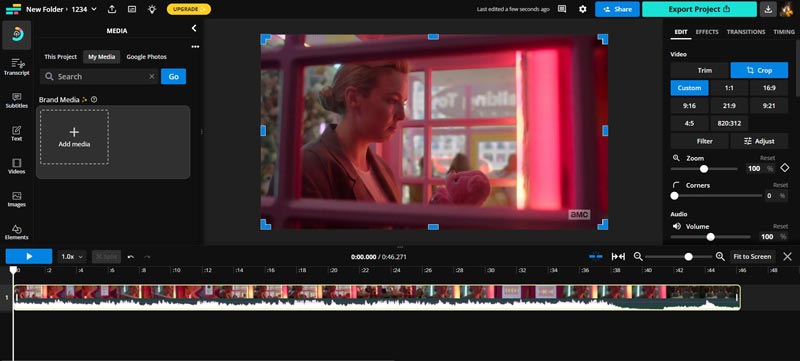Open the comments icon in top bar
This screenshot has width=800, height=361.
pos(562,9)
